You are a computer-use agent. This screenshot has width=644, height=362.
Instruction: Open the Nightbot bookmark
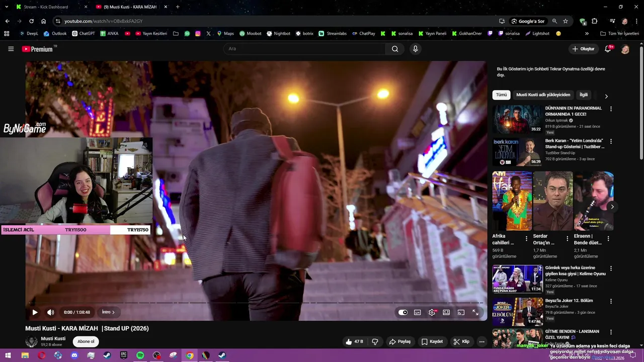pyautogui.click(x=279, y=34)
